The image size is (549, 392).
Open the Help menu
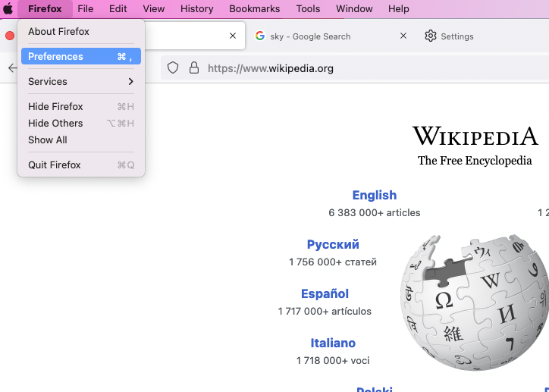398,9
